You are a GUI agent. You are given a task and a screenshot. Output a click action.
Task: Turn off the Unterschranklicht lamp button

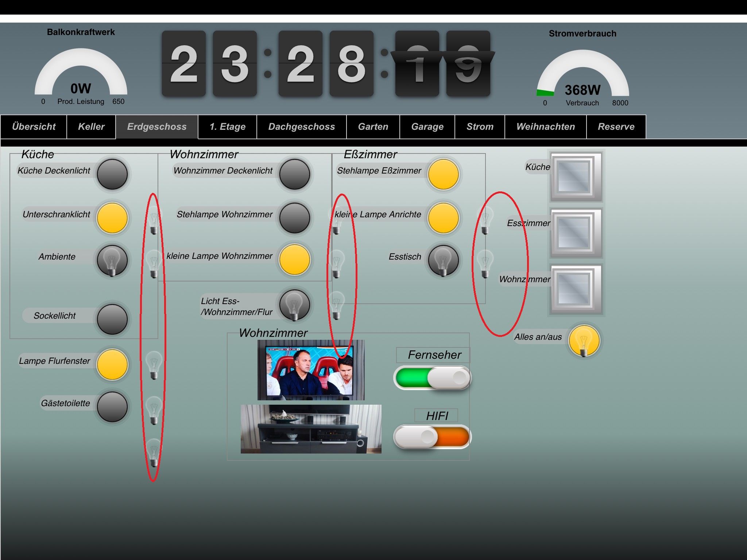pyautogui.click(x=112, y=218)
